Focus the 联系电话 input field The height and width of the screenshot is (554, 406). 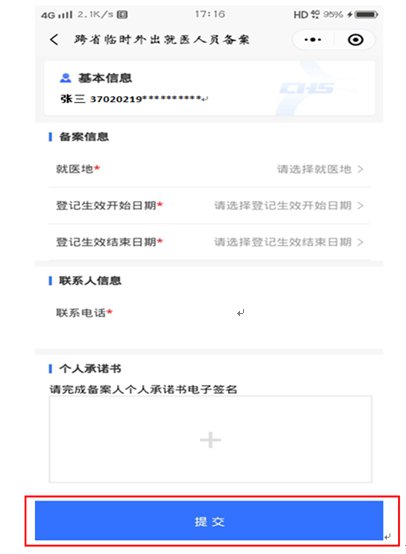(209, 313)
